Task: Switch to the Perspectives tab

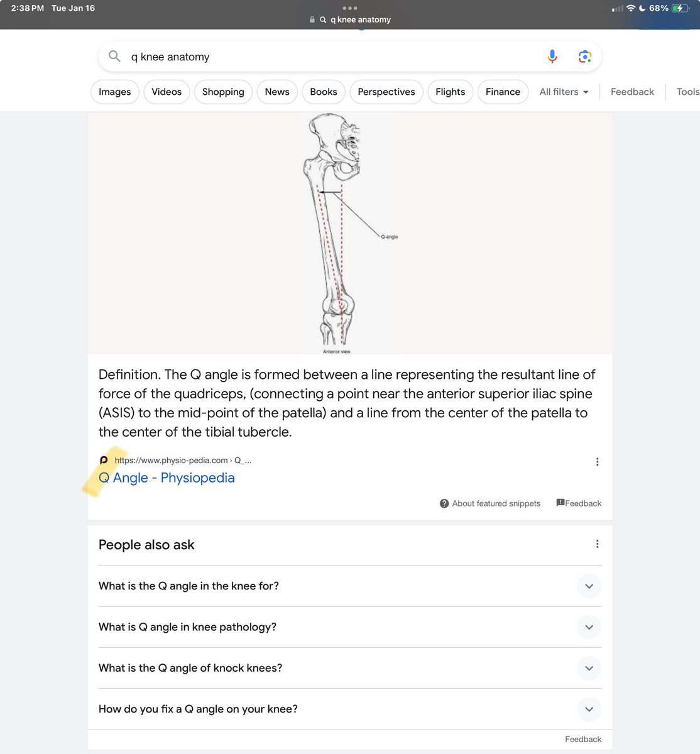Action: coord(386,92)
